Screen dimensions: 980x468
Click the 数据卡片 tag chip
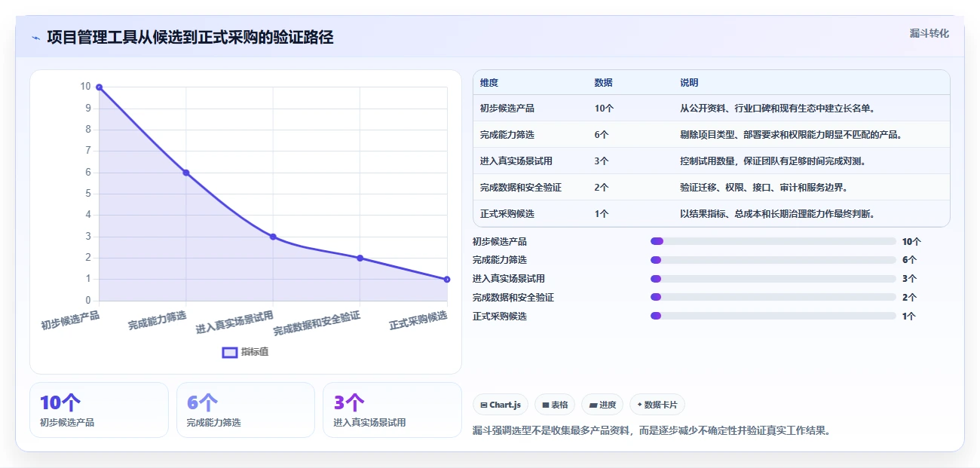click(657, 405)
